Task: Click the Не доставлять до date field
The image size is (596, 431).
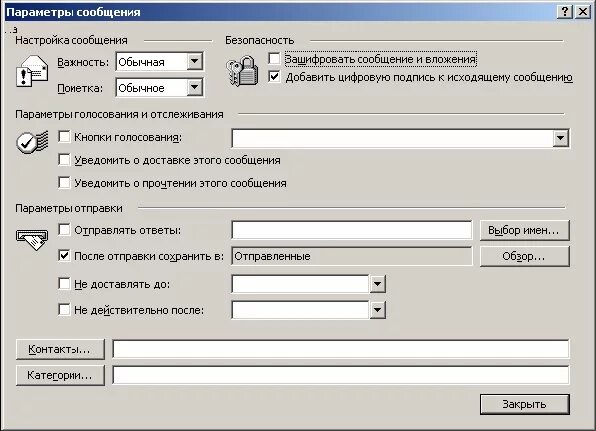Action: pos(300,284)
